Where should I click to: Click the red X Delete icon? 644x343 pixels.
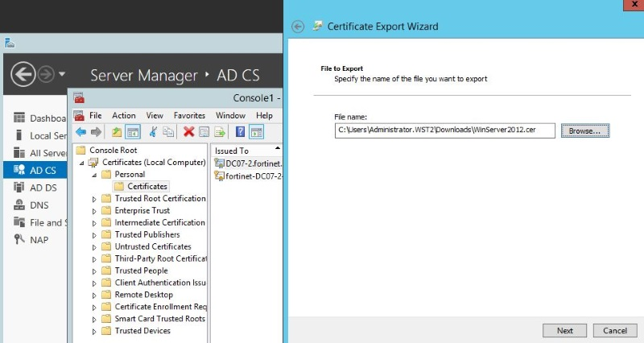click(x=189, y=132)
